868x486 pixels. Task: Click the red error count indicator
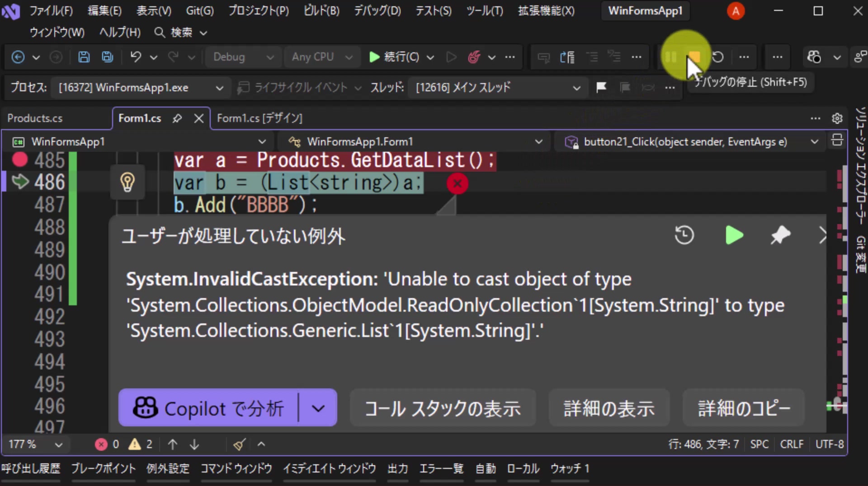(107, 444)
